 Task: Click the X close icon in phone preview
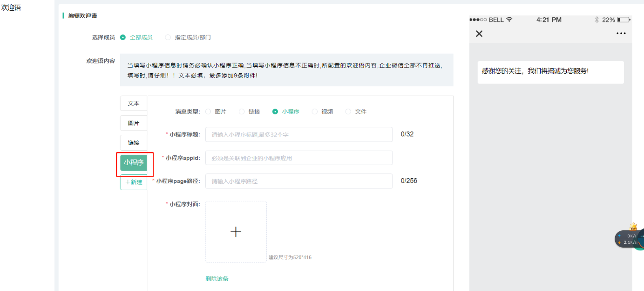479,34
